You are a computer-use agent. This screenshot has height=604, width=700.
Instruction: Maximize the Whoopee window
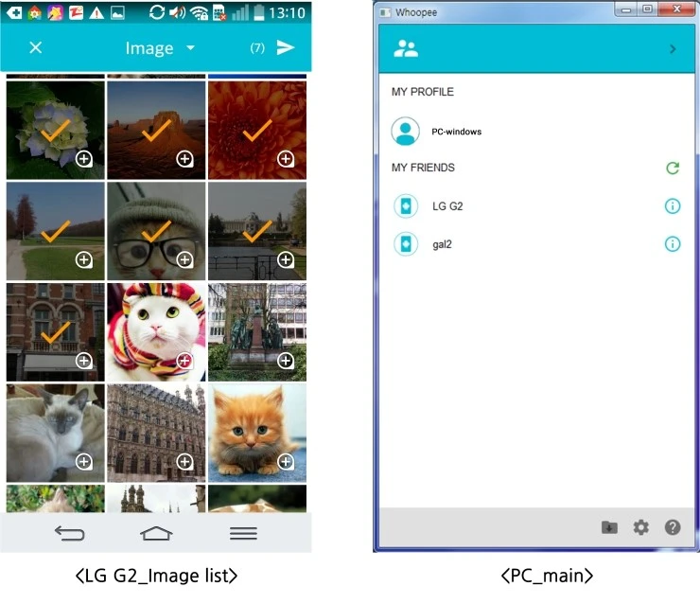(647, 9)
